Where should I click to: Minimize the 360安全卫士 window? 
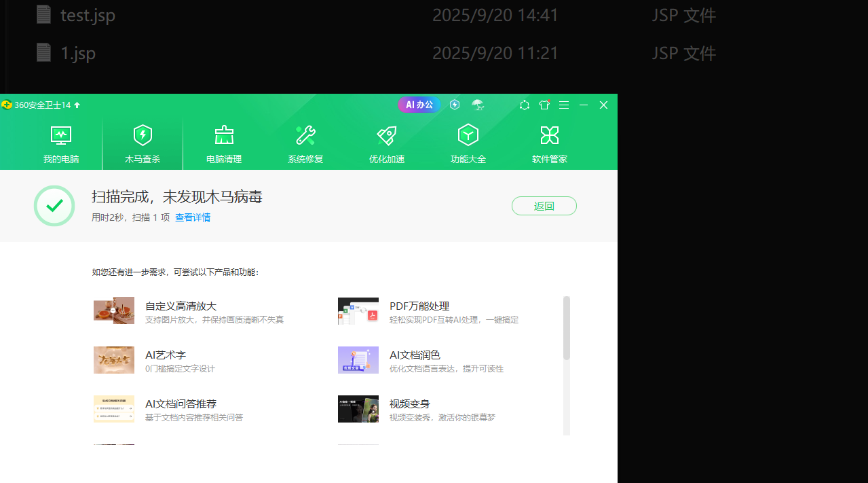coord(584,105)
